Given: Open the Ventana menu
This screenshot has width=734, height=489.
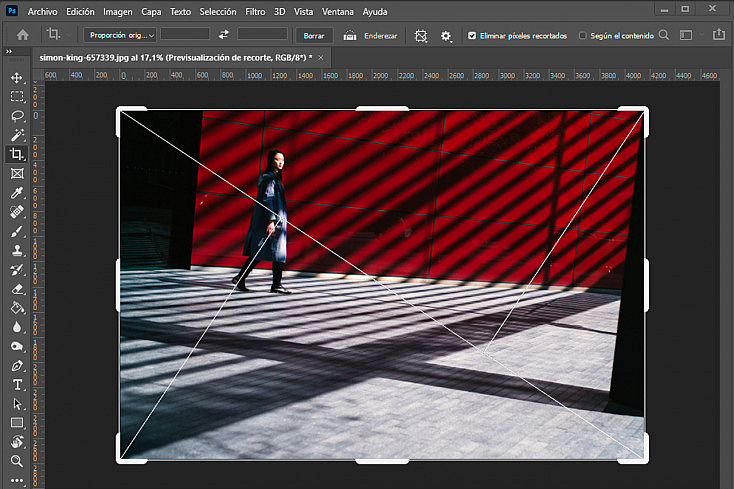Looking at the screenshot, I should click(338, 12).
